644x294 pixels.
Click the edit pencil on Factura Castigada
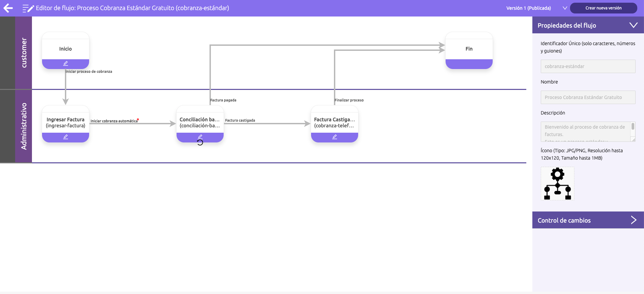pos(335,137)
